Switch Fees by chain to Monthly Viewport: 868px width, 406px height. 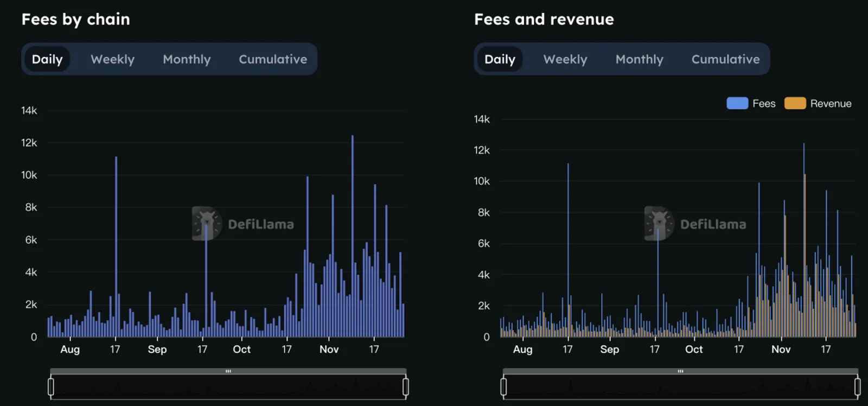187,59
